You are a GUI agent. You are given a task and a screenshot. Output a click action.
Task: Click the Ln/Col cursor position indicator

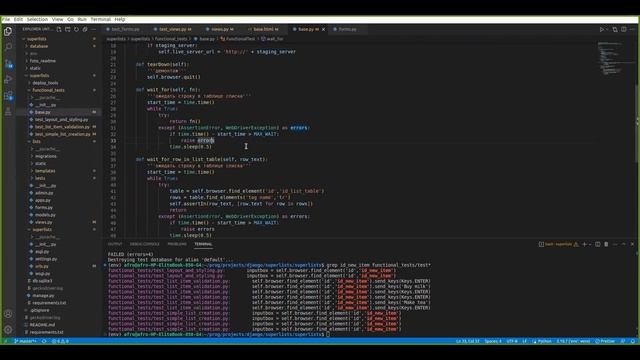tap(467, 341)
